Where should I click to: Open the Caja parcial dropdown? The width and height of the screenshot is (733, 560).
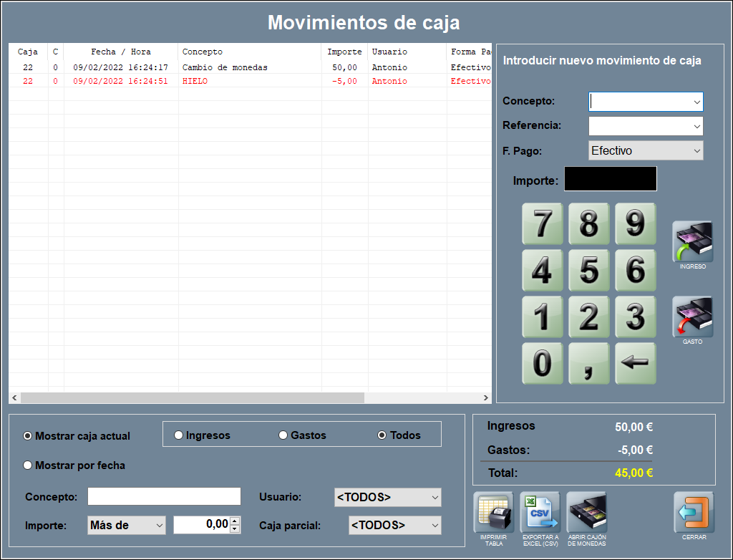point(394,525)
